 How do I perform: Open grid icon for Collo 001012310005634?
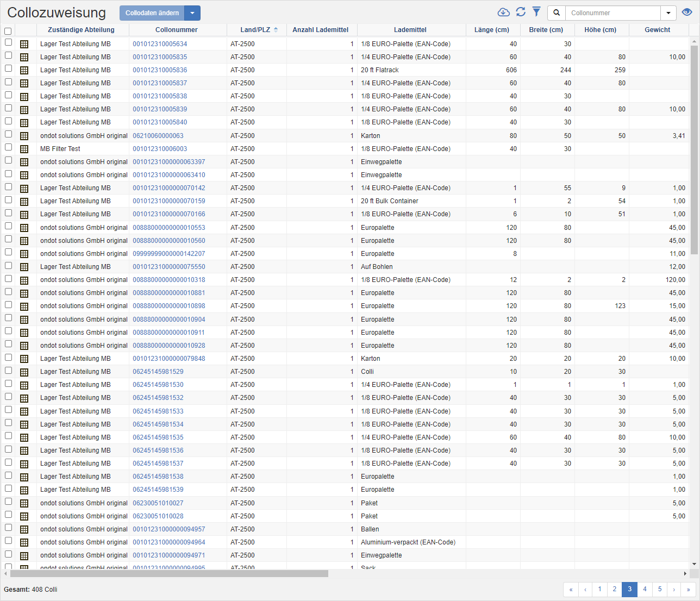[x=24, y=44]
